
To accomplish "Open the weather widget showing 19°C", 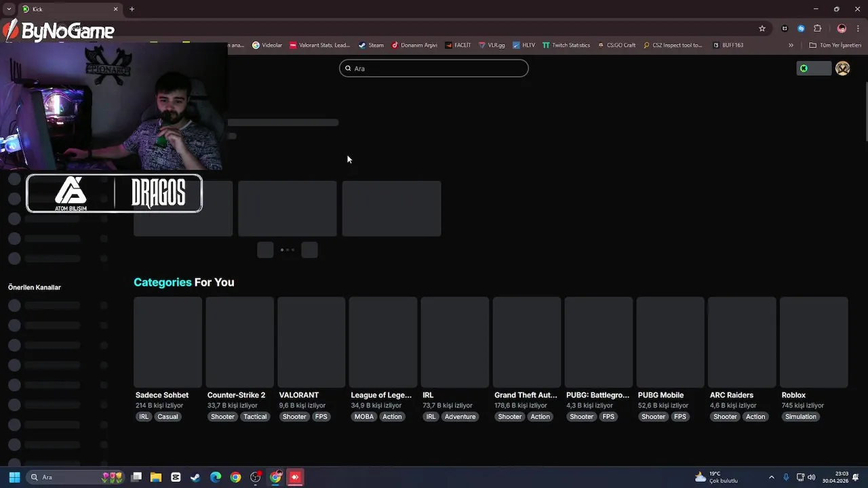I will click(716, 477).
